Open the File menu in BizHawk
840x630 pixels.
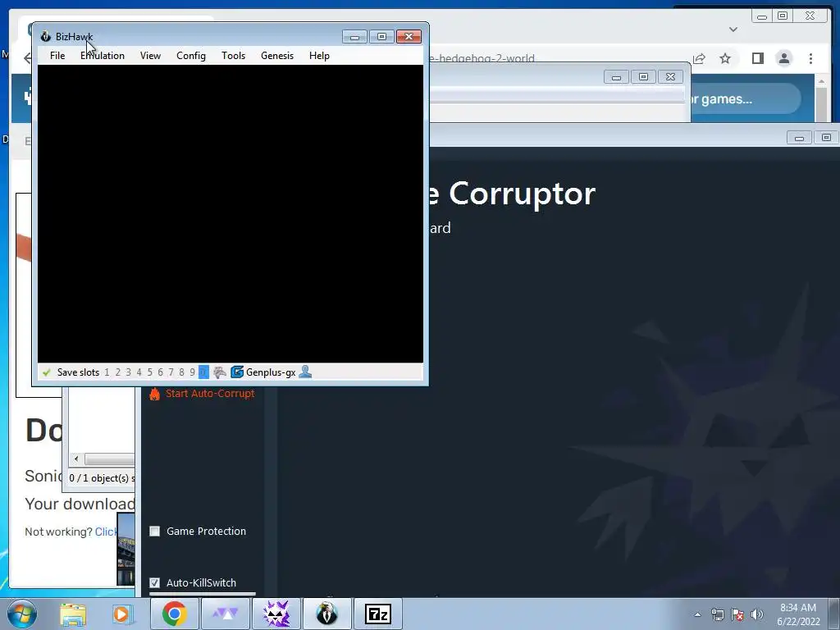tap(57, 56)
